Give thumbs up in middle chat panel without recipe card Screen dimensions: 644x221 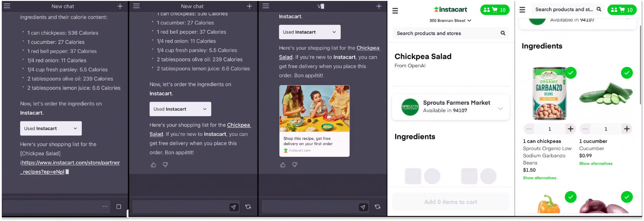[x=153, y=165]
